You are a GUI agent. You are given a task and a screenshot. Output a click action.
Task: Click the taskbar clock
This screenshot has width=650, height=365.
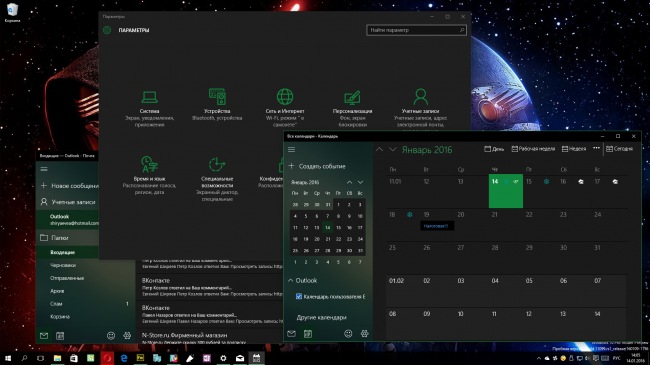coord(635,358)
